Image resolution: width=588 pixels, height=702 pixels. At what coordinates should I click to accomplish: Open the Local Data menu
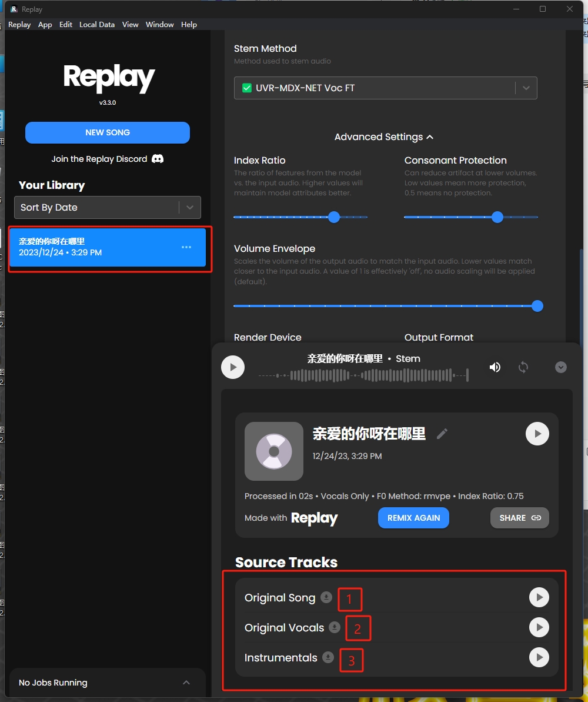[x=97, y=25]
